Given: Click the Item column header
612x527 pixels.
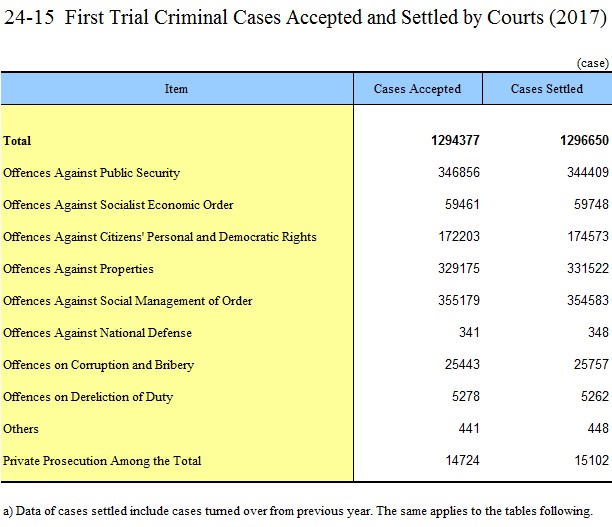Looking at the screenshot, I should (x=176, y=89).
